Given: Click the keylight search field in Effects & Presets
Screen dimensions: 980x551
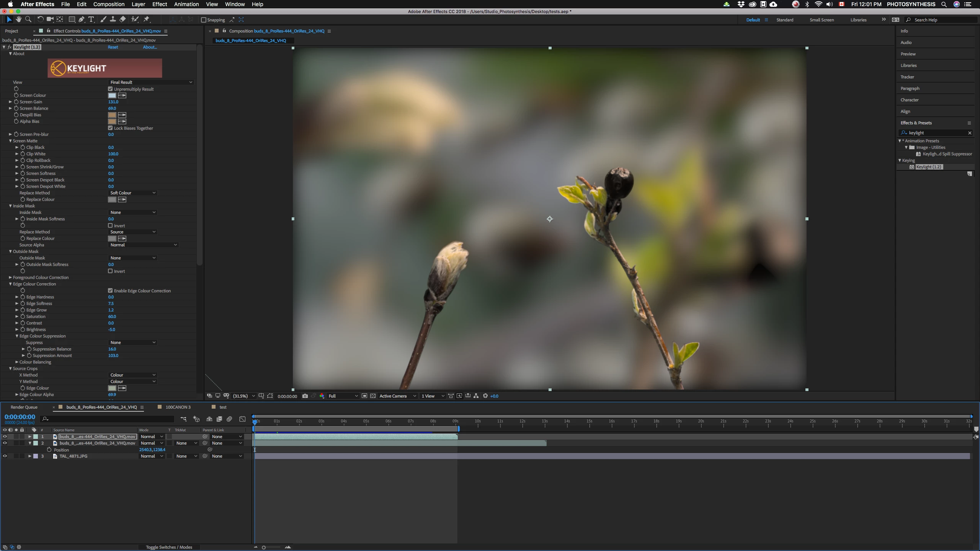Looking at the screenshot, I should pos(936,133).
